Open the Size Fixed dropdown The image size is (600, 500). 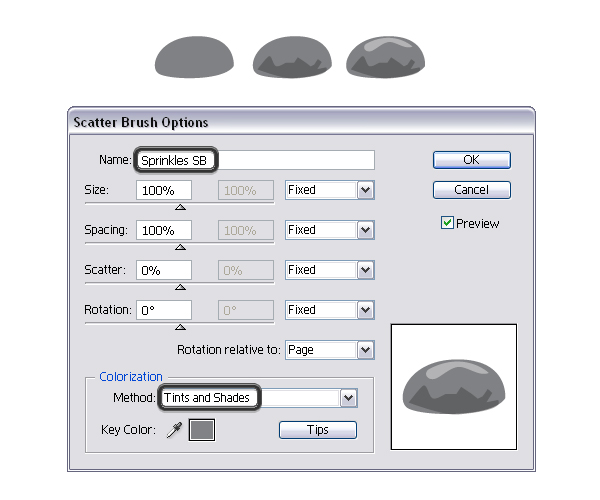329,190
